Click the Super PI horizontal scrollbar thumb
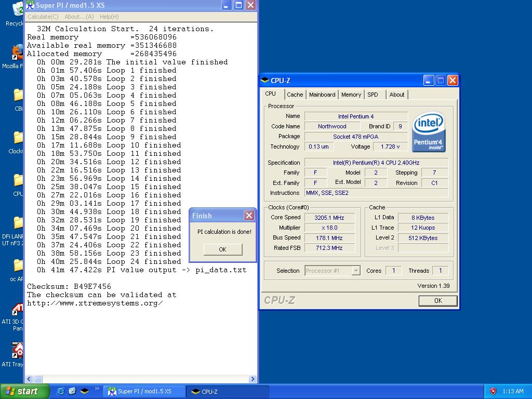 (38, 379)
